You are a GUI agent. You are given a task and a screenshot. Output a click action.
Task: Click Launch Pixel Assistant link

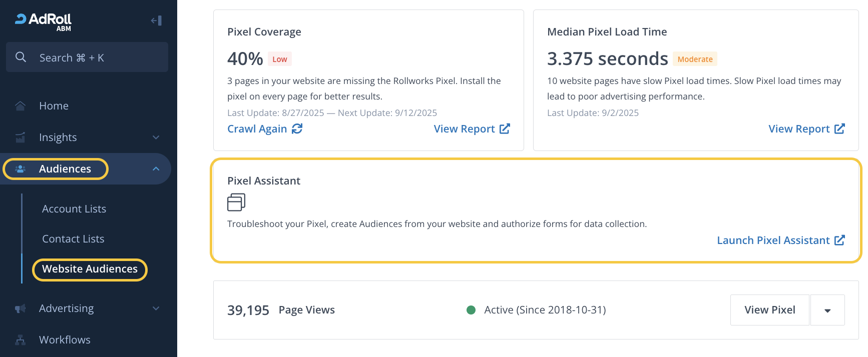tap(773, 240)
